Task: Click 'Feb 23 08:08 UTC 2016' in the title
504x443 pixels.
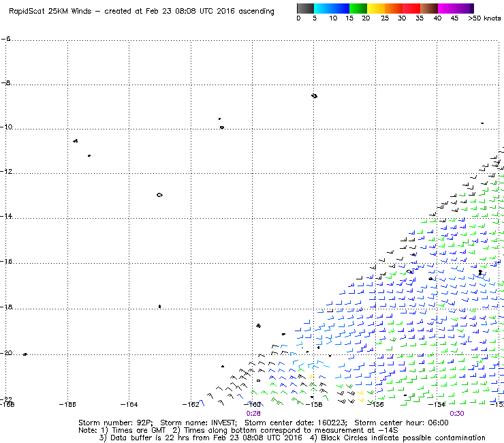Action: point(190,12)
